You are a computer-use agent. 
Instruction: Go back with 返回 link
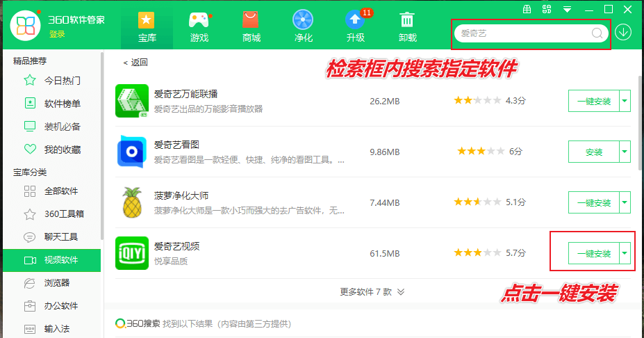pyautogui.click(x=135, y=63)
